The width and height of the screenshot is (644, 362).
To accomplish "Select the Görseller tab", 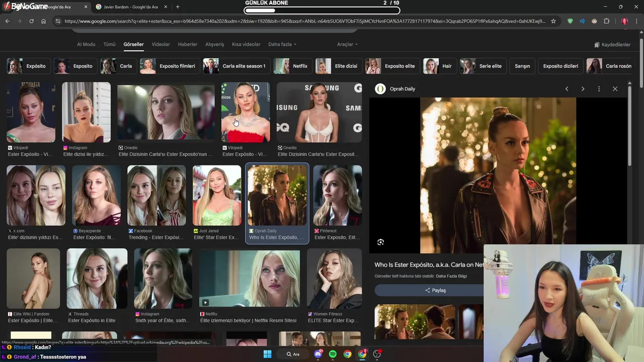I will (x=133, y=44).
